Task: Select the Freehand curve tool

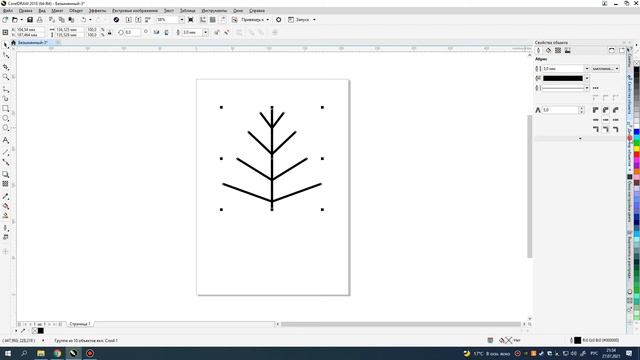Action: tap(6, 89)
